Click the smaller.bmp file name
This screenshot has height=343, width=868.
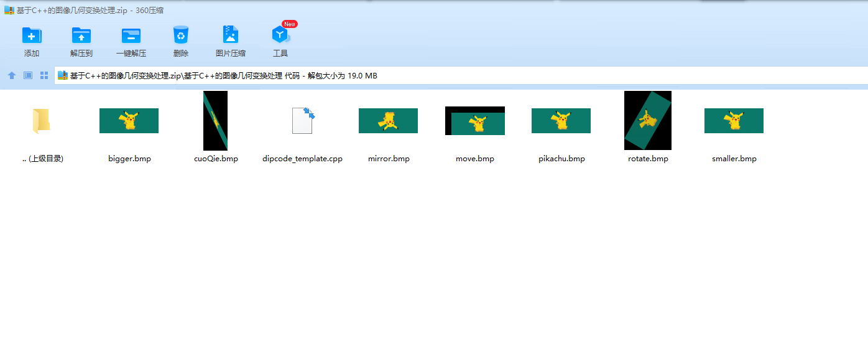(734, 159)
